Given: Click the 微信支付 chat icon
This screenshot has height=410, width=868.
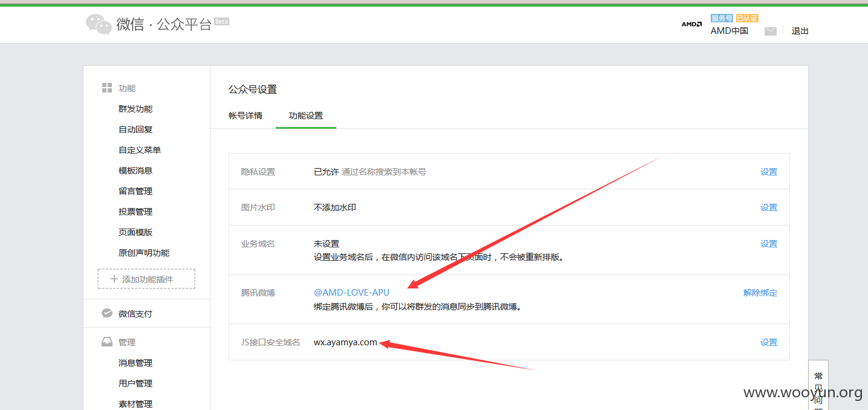Looking at the screenshot, I should pos(107,313).
